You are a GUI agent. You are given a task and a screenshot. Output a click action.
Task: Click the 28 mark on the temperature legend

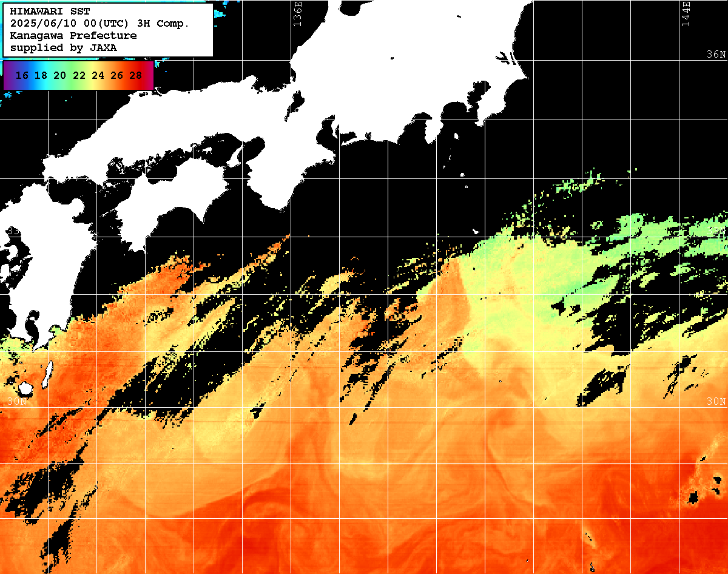click(136, 75)
